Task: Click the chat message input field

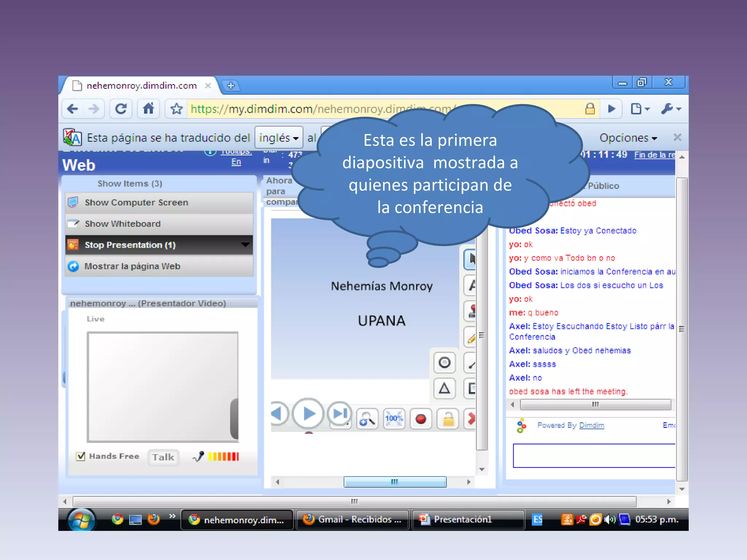Action: coord(593,455)
